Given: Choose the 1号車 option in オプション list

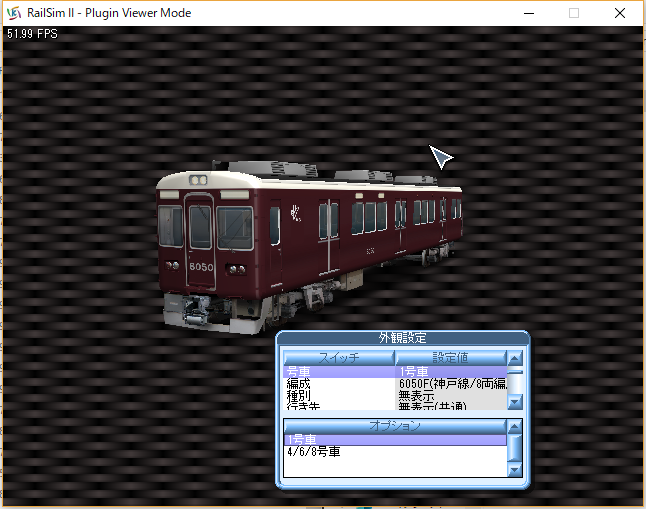Looking at the screenshot, I should [395, 440].
